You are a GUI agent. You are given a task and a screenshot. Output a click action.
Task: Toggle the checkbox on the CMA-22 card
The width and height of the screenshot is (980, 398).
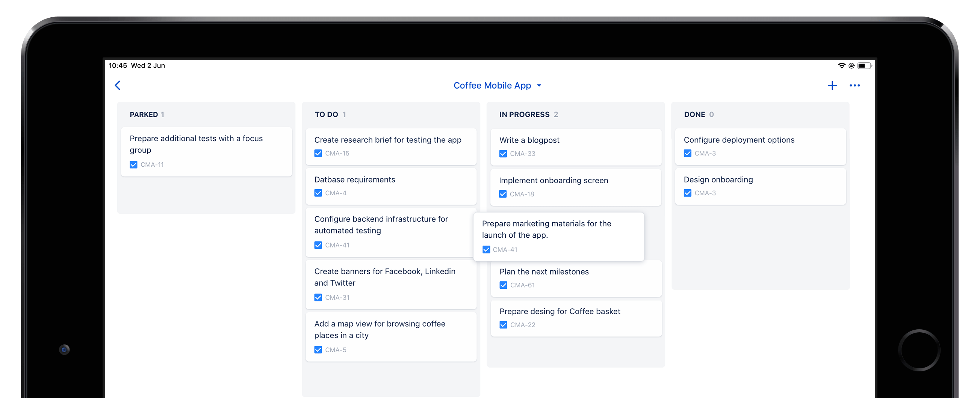coord(503,325)
